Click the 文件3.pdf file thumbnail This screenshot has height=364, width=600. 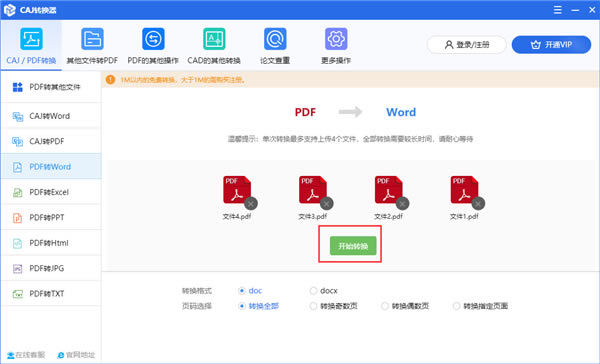coord(313,189)
